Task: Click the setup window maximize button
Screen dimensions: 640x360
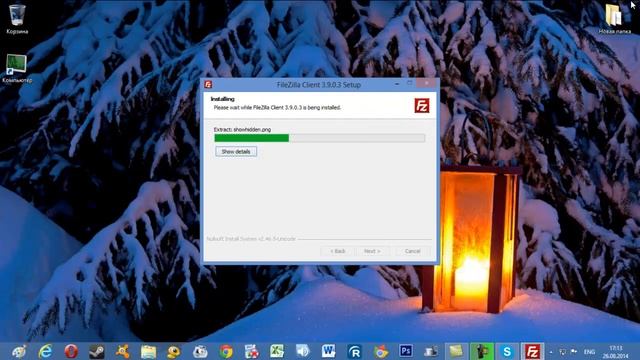Action: tap(410, 83)
